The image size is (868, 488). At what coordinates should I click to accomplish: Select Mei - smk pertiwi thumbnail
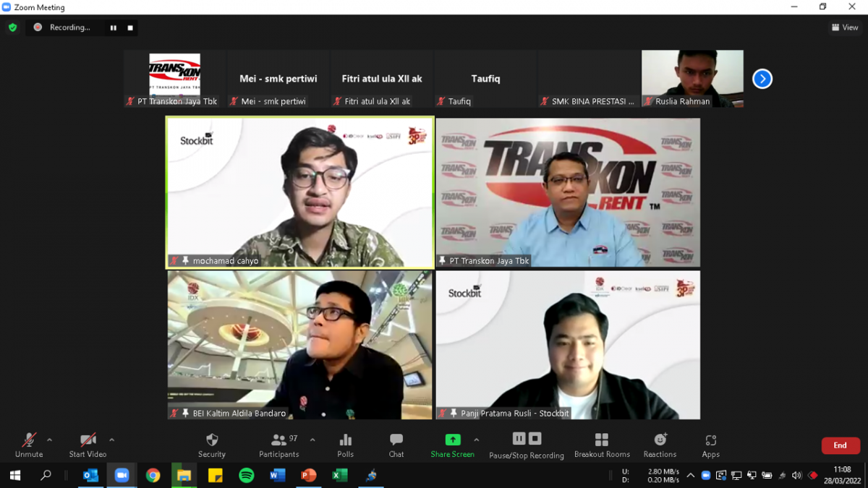pos(278,79)
